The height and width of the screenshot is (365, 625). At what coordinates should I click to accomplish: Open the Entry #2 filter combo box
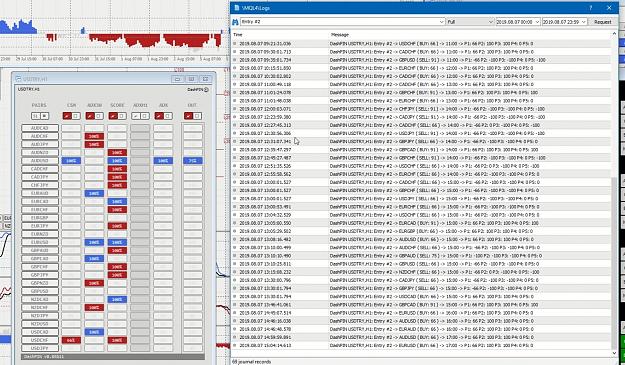342,22
